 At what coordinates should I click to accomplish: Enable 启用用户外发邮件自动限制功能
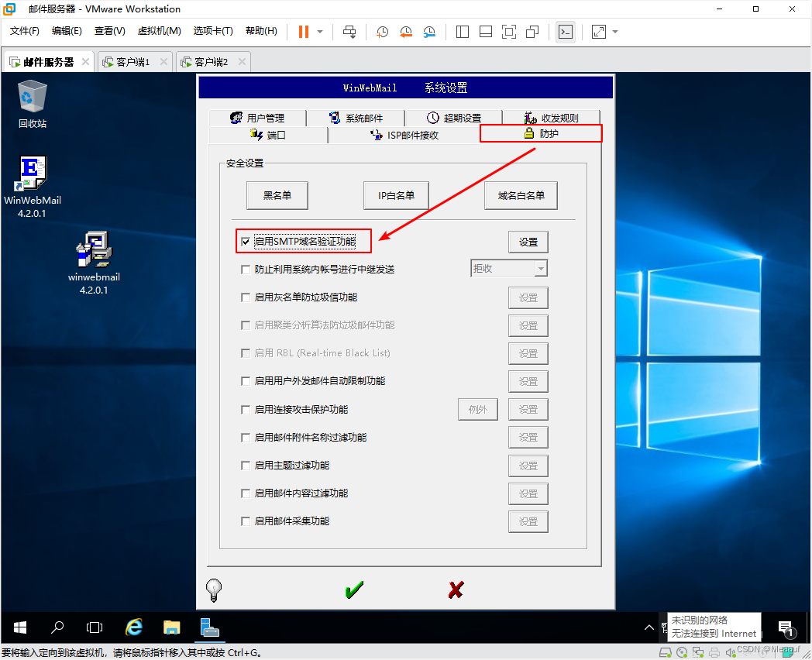tap(246, 381)
